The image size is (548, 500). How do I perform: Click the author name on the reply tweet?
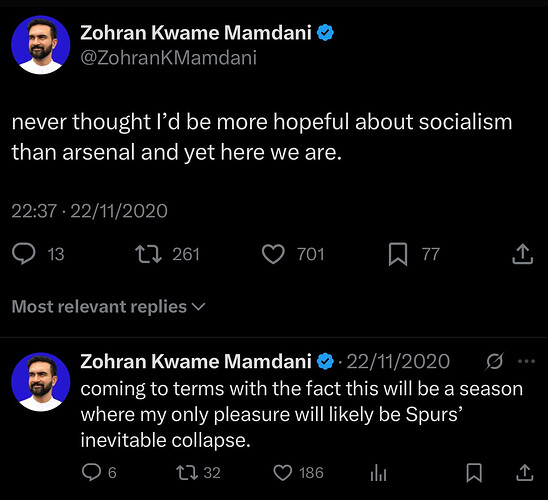(x=196, y=361)
